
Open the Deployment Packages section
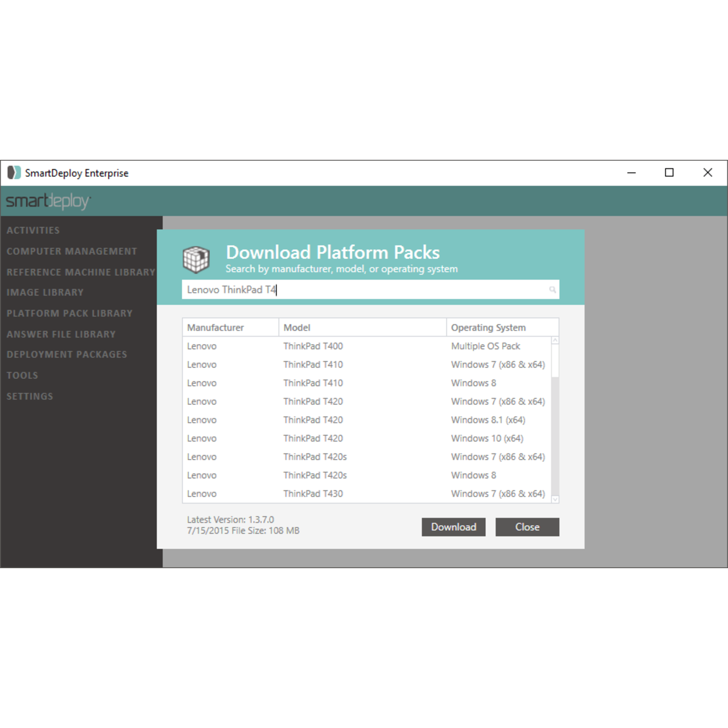67,354
